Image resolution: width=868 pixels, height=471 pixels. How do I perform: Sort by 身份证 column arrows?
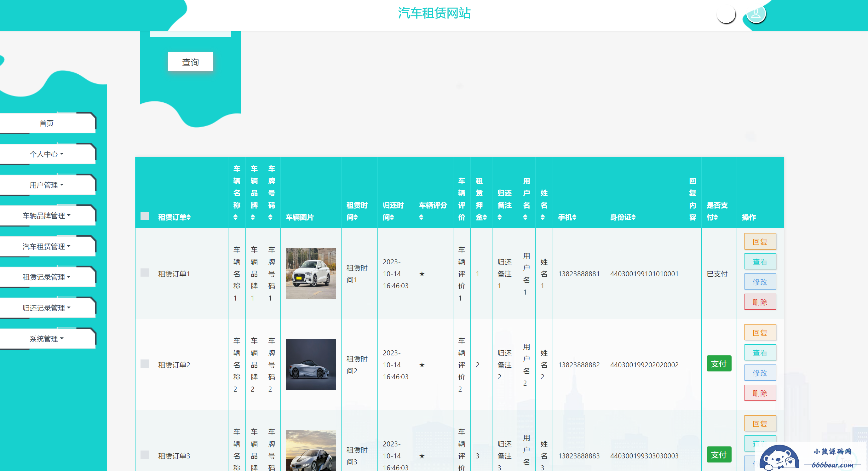pos(634,217)
